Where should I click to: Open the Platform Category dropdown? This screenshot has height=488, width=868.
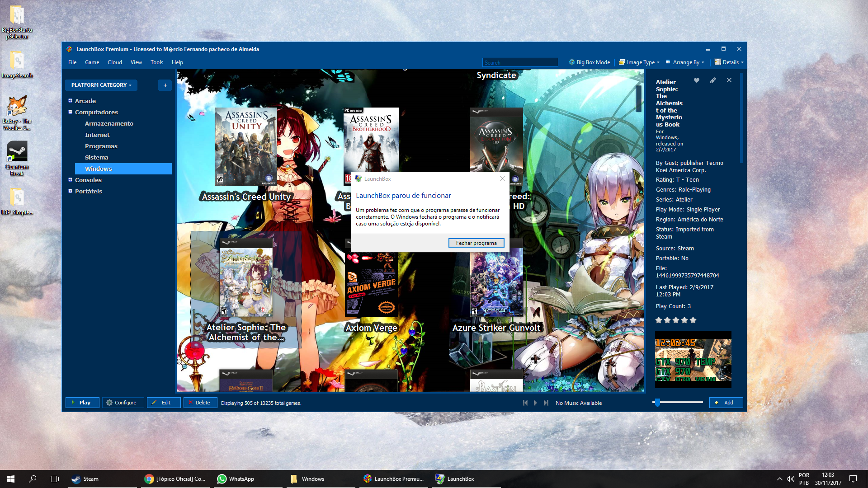click(x=101, y=85)
